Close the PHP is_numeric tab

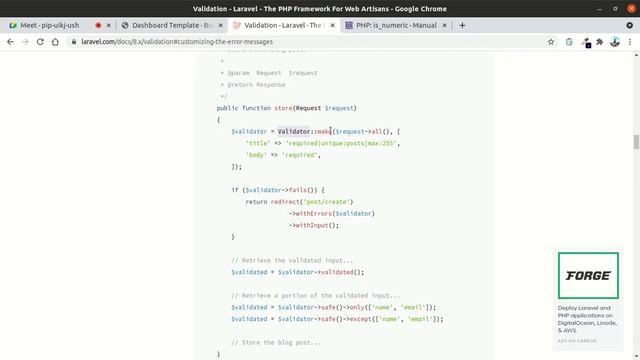(x=444, y=25)
